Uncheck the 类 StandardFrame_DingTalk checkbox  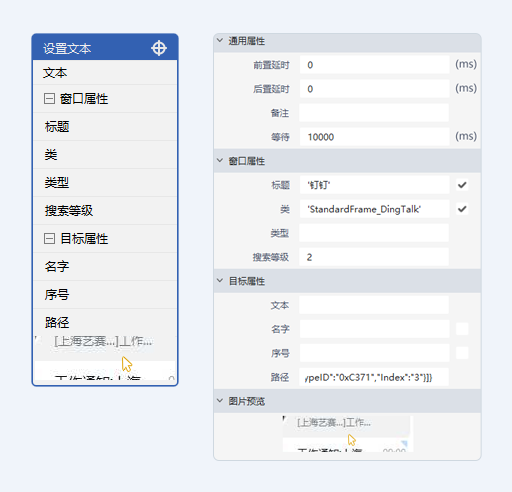[x=462, y=209]
